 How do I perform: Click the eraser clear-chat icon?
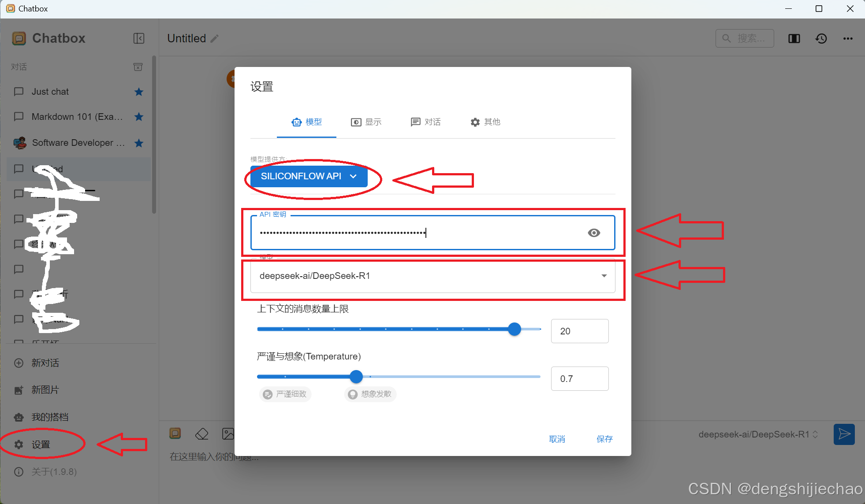[x=201, y=434]
